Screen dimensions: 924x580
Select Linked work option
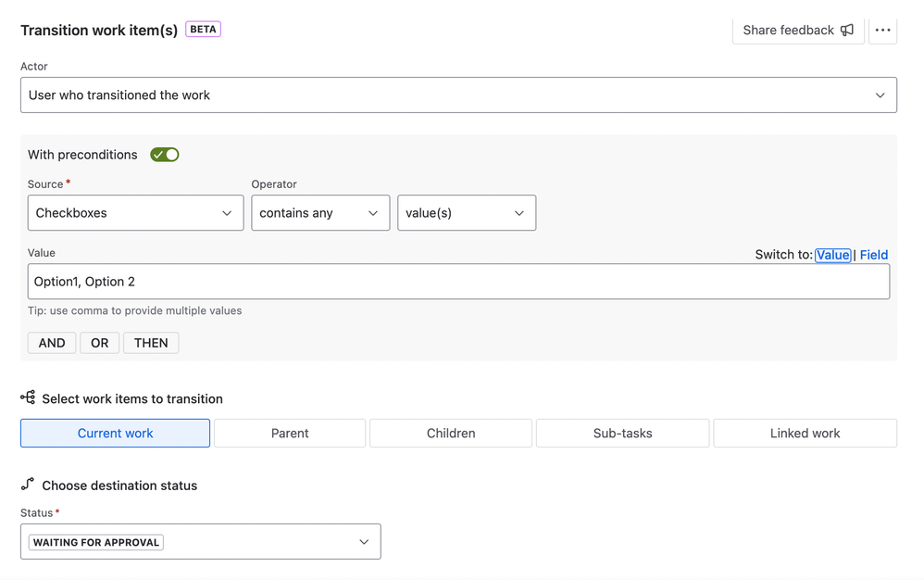[805, 433]
